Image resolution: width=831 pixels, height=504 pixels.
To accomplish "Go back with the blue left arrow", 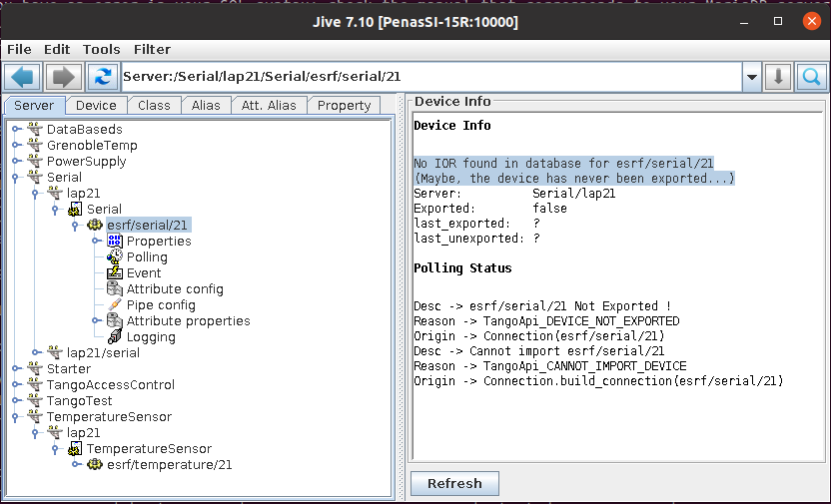I will (x=23, y=77).
